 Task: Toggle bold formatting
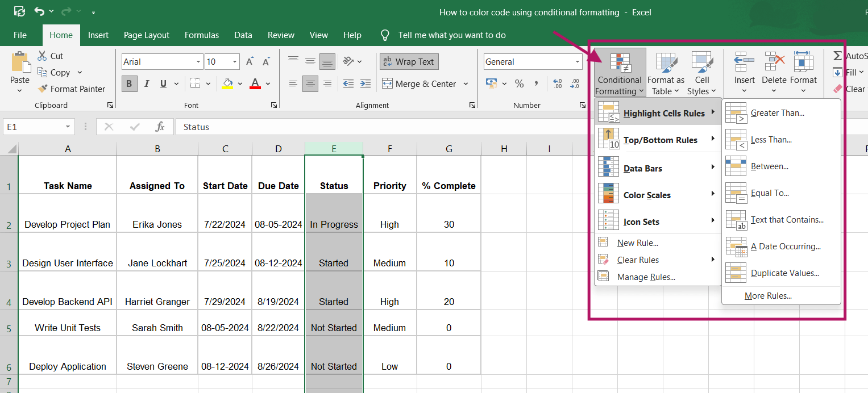pos(129,83)
